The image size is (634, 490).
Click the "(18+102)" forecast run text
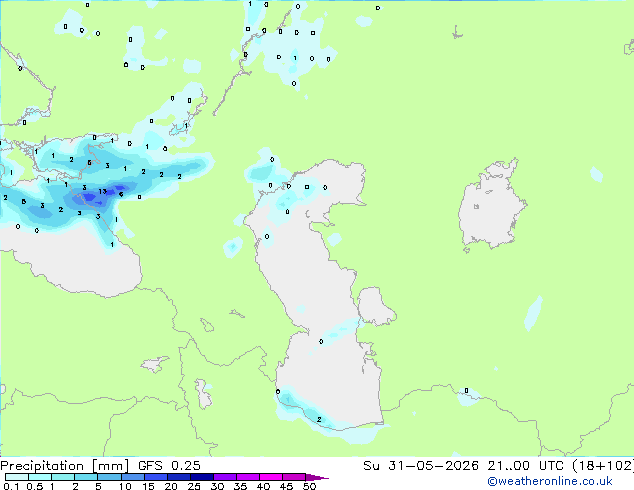(x=603, y=466)
